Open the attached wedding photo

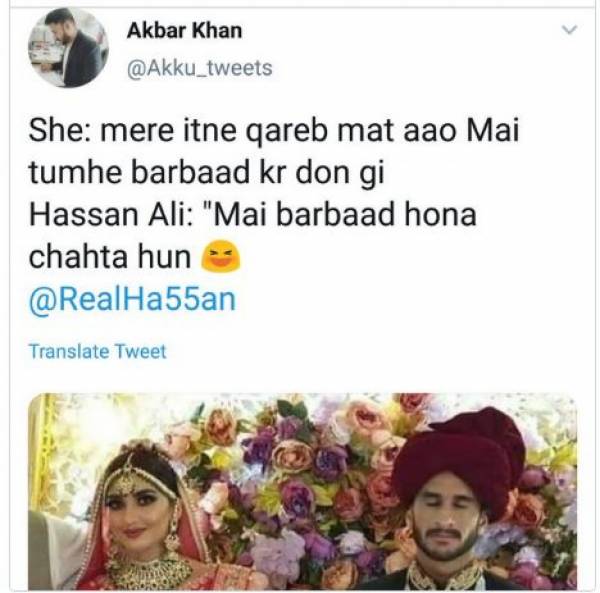click(302, 492)
